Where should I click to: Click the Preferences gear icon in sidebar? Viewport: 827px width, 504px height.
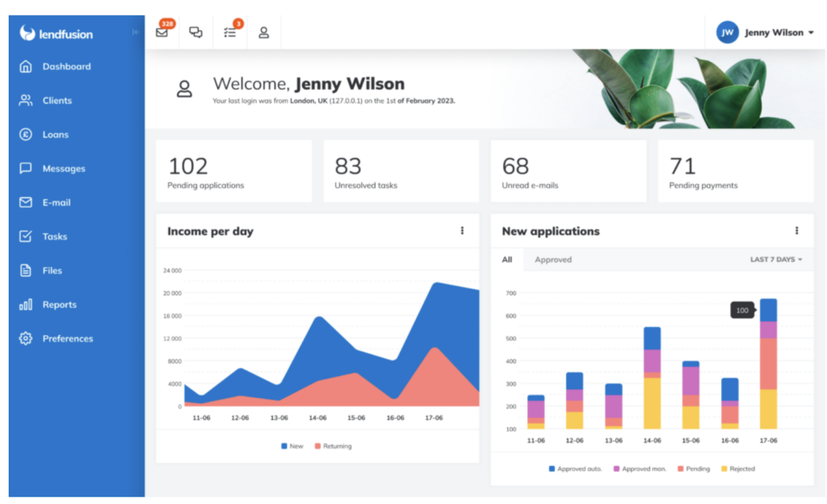click(x=26, y=338)
